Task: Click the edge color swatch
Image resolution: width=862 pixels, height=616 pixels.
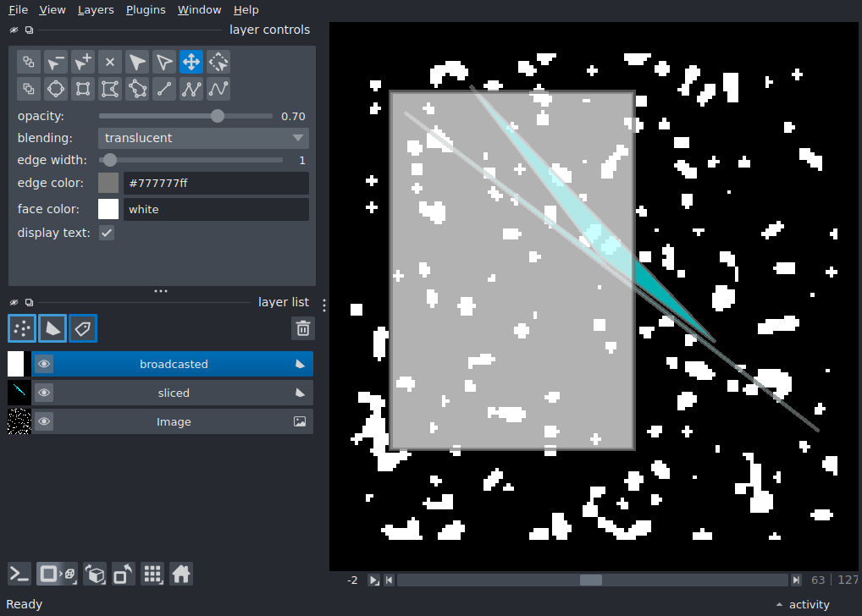Action: click(108, 183)
